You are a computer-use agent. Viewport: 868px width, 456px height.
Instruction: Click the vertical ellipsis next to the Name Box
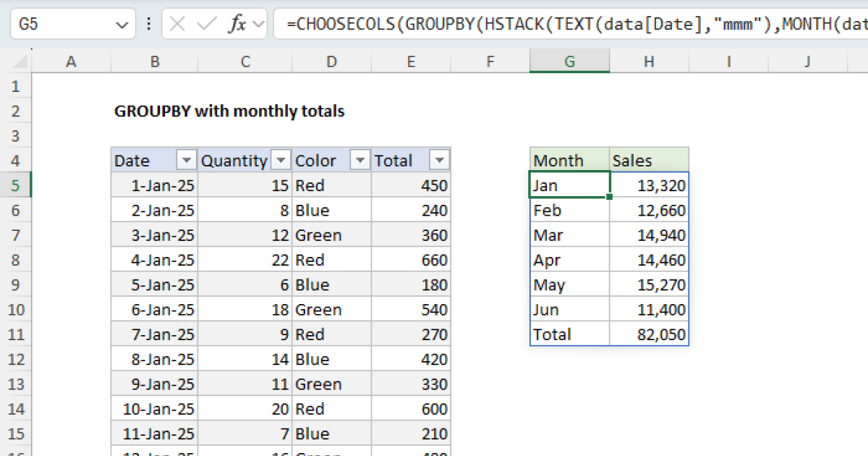point(148,23)
